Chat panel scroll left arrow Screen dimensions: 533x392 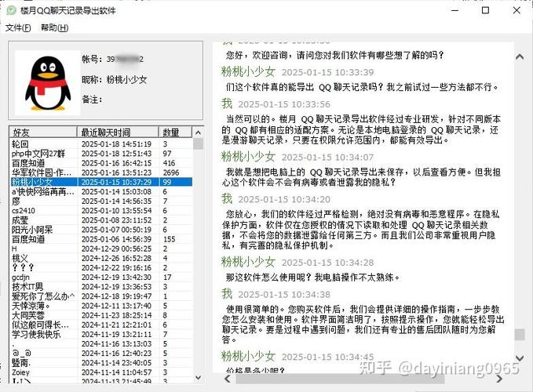coord(228,379)
